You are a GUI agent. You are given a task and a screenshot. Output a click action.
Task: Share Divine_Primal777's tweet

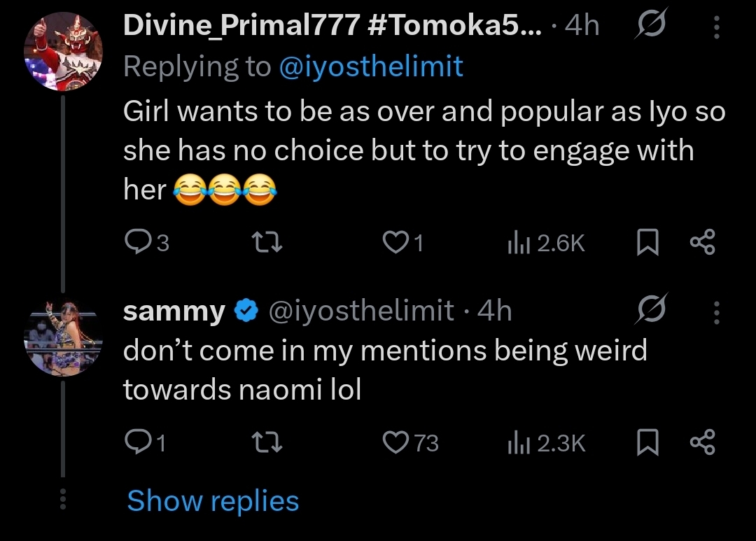point(702,242)
